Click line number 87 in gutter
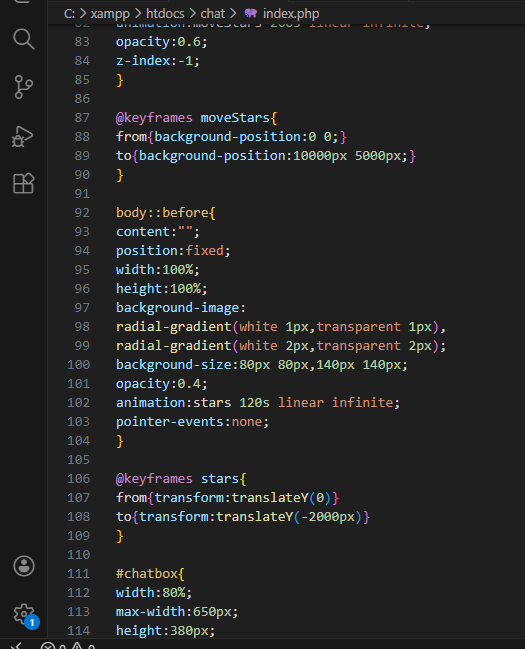525x649 pixels. coord(82,118)
